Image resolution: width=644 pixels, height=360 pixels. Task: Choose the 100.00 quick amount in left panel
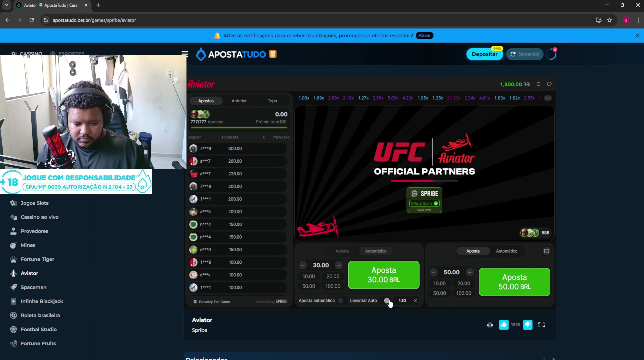pos(333,286)
